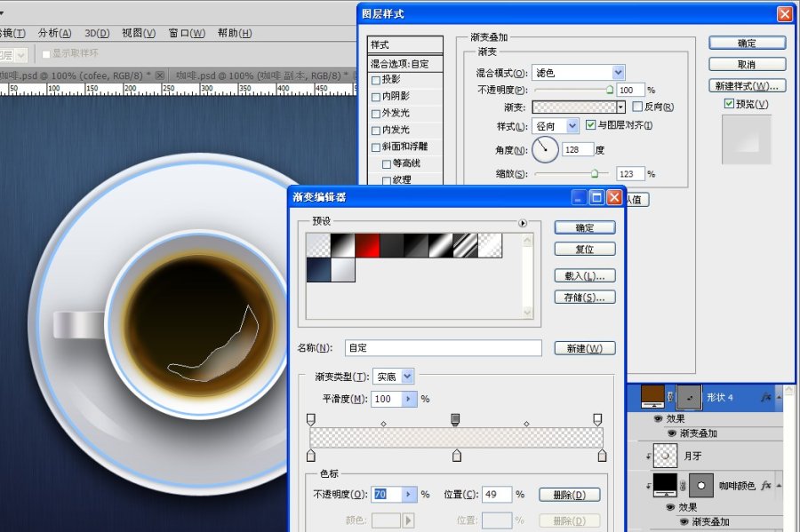The height and width of the screenshot is (532, 800).
Task: Click the gradient swatch in layer style dialog
Action: coord(574,107)
